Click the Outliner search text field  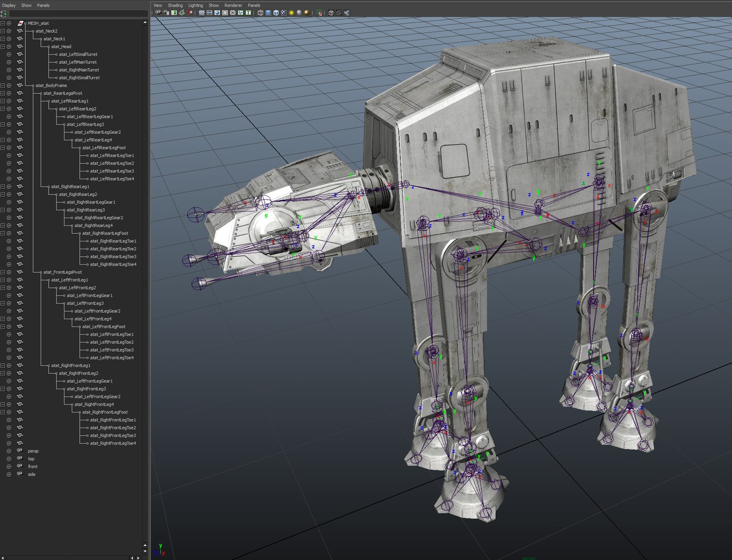[78, 14]
